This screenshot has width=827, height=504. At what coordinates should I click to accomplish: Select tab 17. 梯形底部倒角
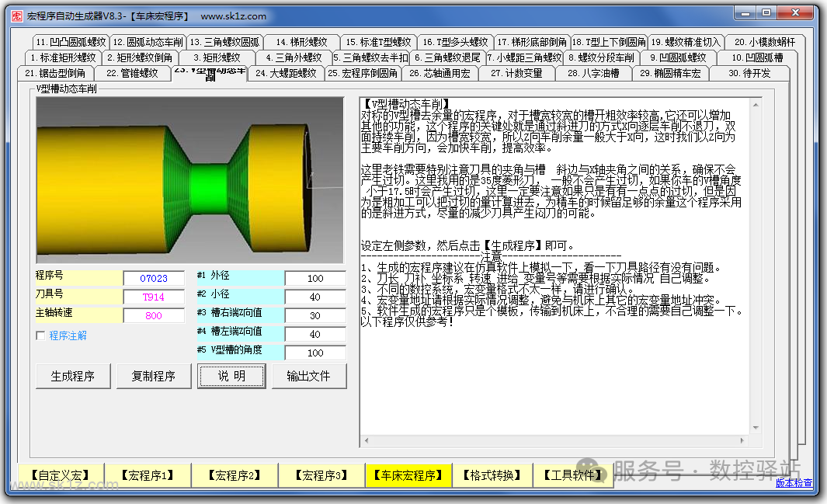click(532, 42)
